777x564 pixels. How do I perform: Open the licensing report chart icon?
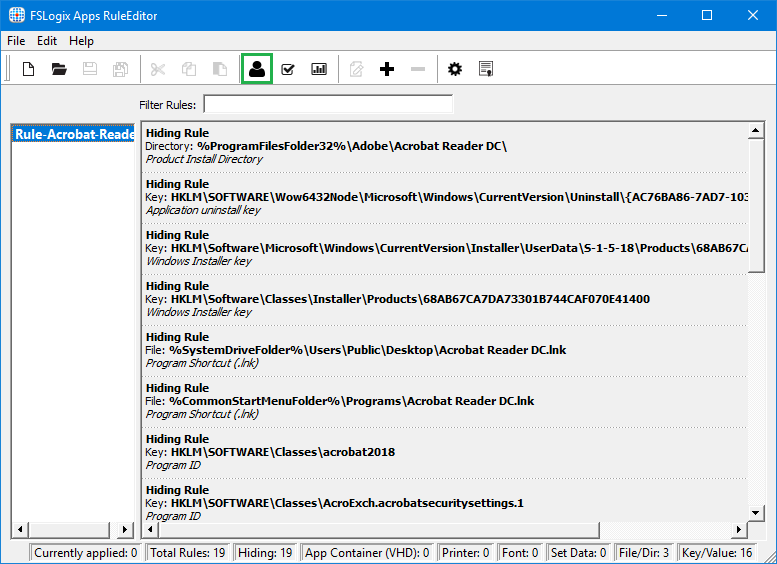319,69
